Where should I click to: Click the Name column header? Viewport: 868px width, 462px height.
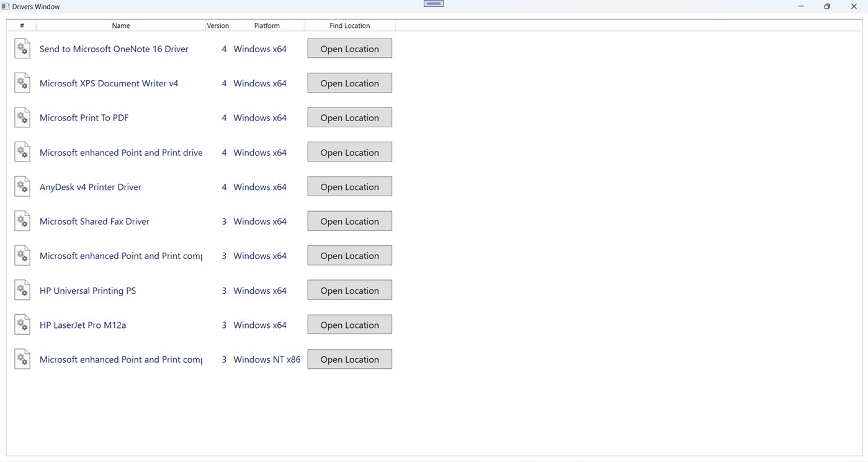coord(120,25)
